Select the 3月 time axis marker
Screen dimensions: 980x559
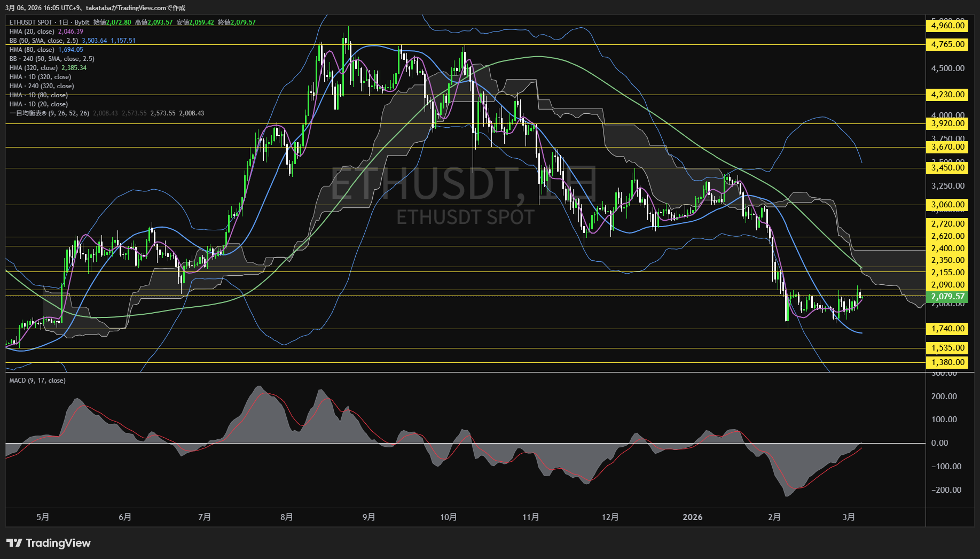tap(848, 517)
